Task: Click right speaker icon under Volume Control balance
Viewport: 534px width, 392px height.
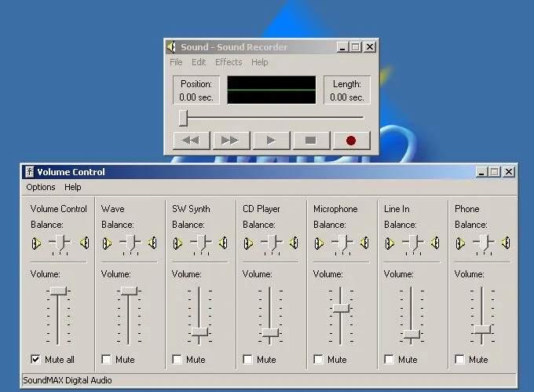Action: click(x=85, y=243)
